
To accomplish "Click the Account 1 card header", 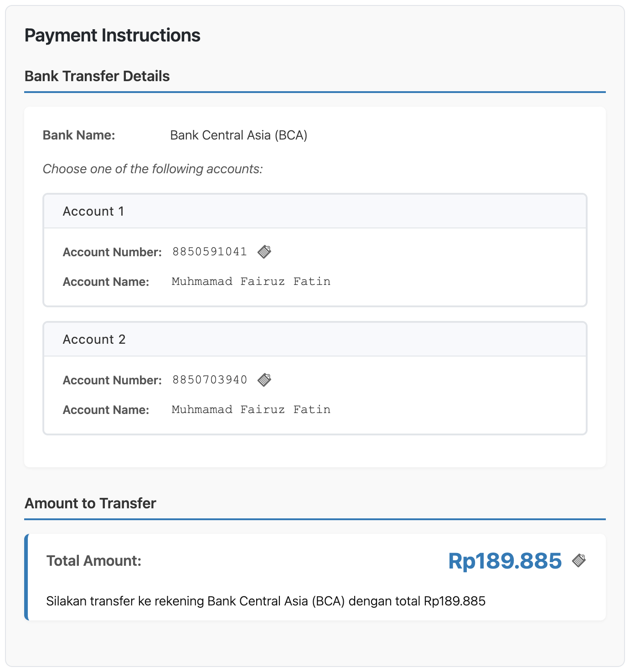I will [315, 211].
